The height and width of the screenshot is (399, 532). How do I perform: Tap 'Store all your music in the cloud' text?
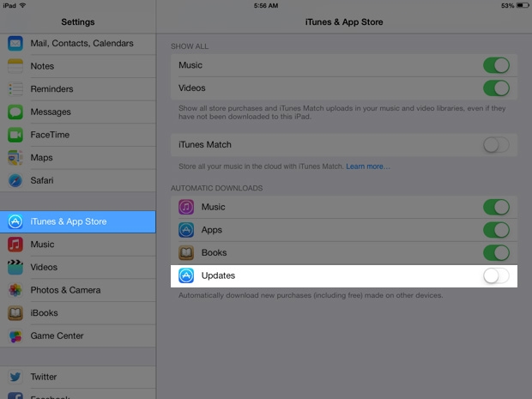click(x=261, y=166)
